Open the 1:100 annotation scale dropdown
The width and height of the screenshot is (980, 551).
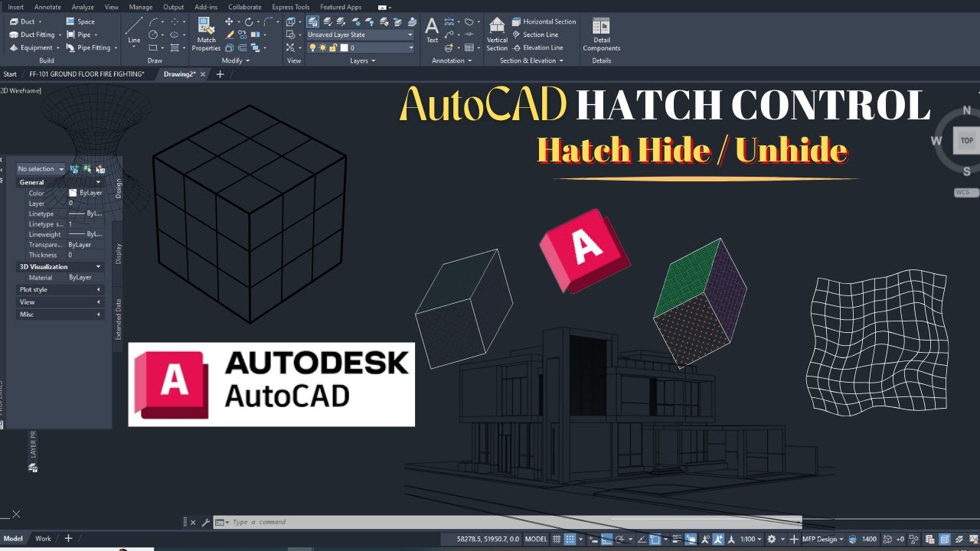[x=752, y=540]
